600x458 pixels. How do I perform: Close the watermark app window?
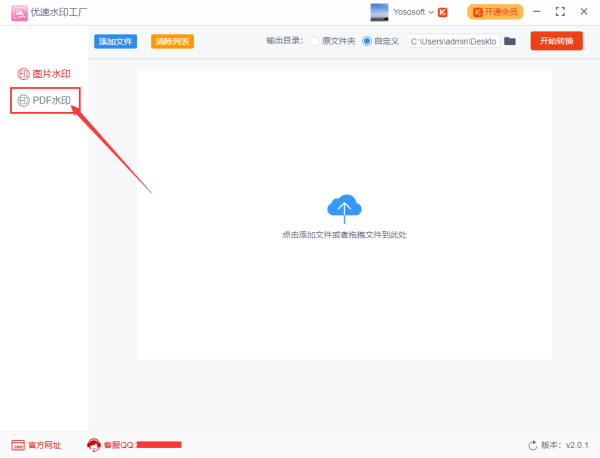click(x=584, y=11)
